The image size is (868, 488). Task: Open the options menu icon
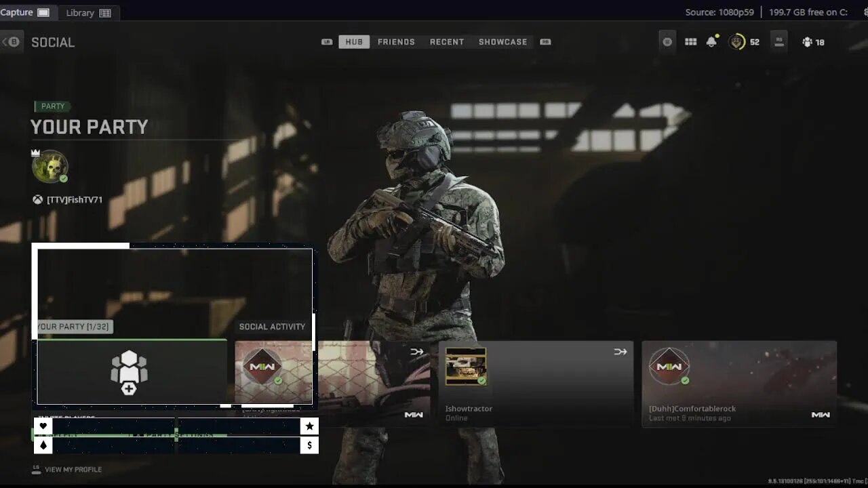coord(667,42)
